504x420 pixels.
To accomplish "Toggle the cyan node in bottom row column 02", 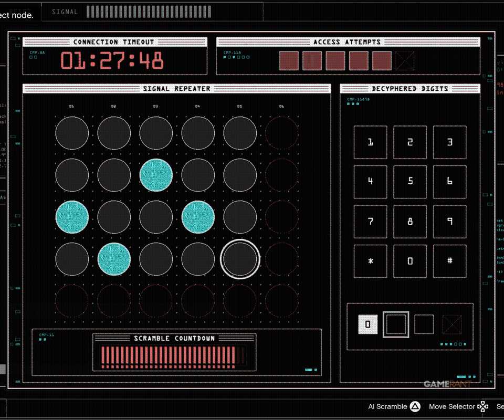I will [x=114, y=259].
